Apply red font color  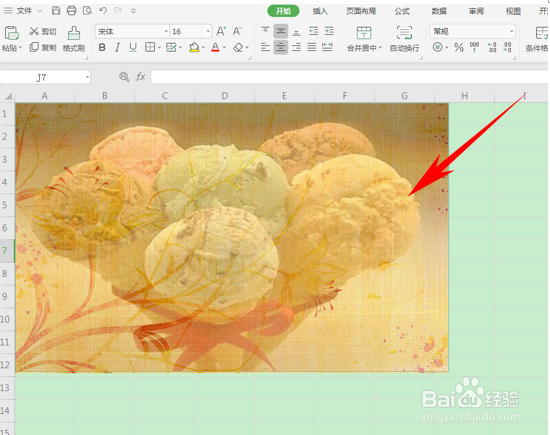[x=215, y=47]
